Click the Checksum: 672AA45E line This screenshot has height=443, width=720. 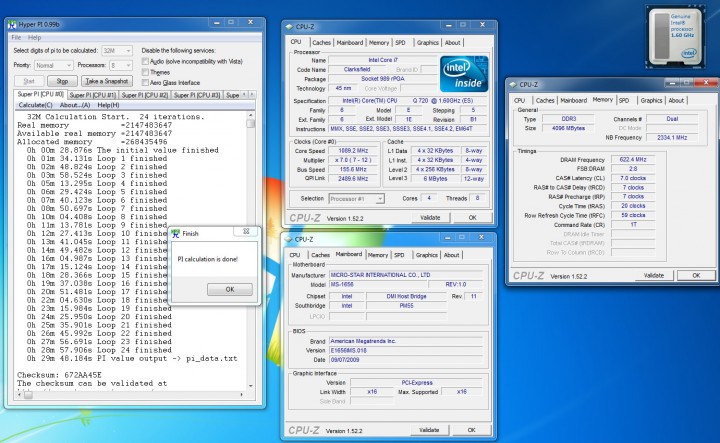tap(60, 375)
